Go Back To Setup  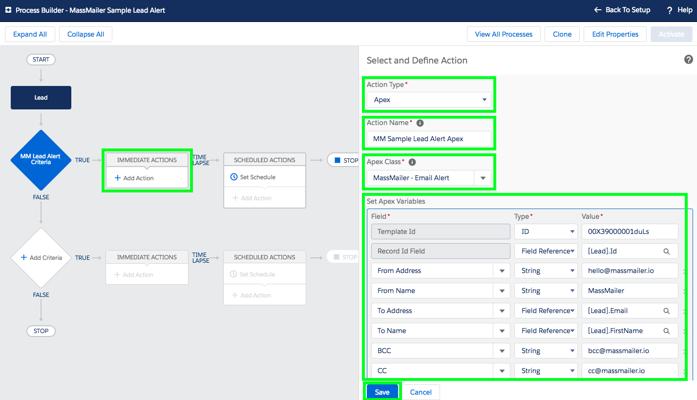coord(622,10)
